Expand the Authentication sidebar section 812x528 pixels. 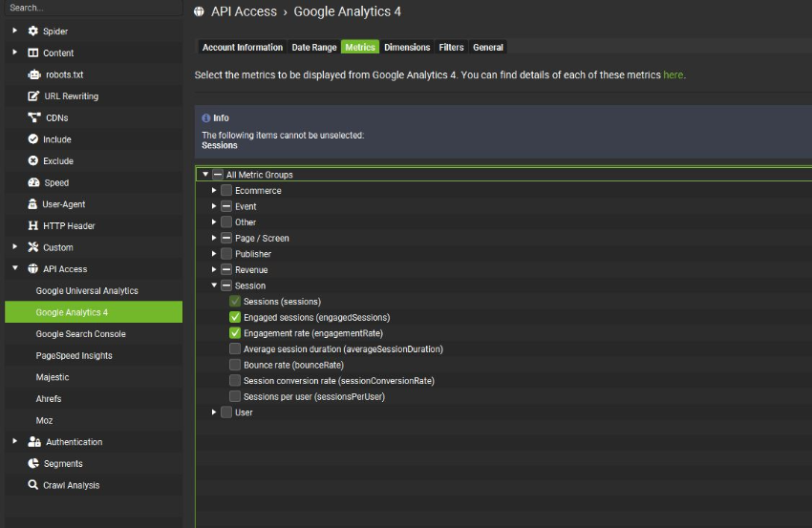[15, 441]
